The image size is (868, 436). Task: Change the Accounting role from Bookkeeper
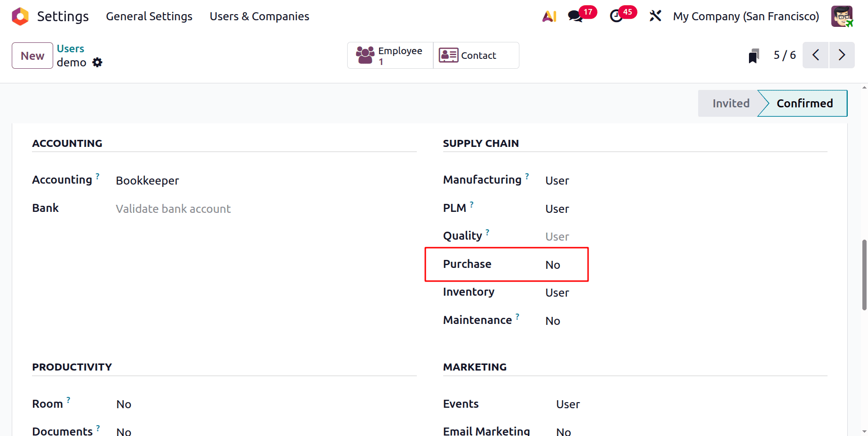click(147, 180)
